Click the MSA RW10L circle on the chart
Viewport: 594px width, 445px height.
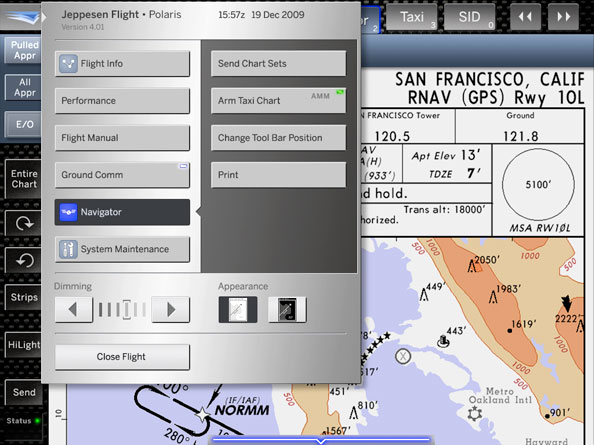tap(538, 185)
